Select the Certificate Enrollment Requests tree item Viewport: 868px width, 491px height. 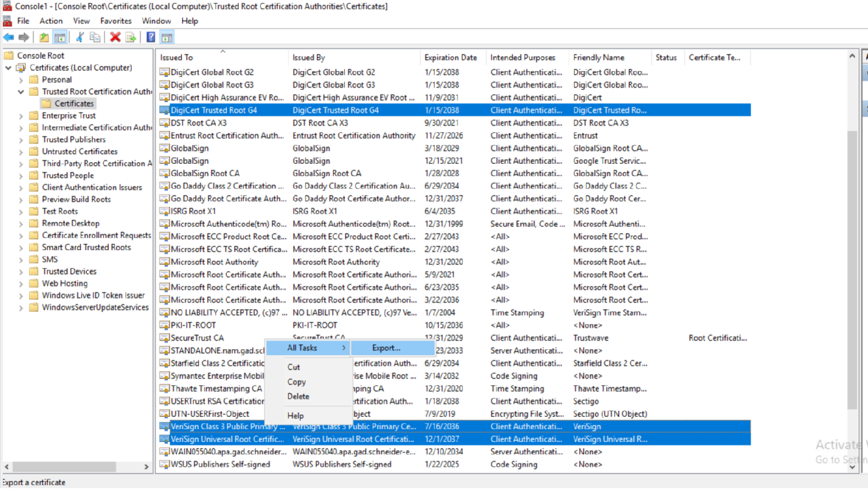[96, 235]
